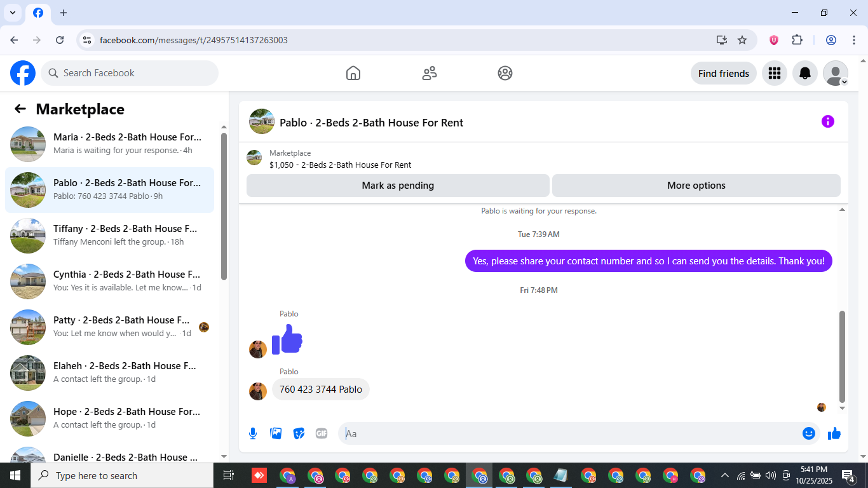Choose a GIF icon
Image resolution: width=868 pixels, height=488 pixels.
[322, 433]
